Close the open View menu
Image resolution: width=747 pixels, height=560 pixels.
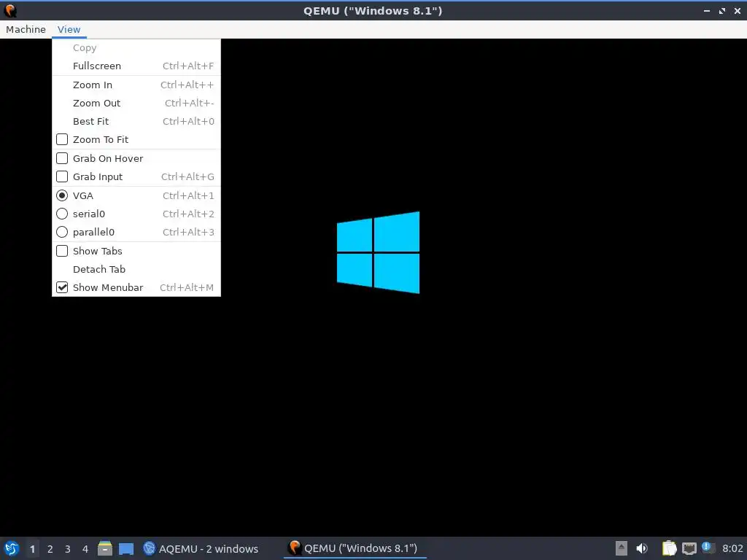[69, 29]
